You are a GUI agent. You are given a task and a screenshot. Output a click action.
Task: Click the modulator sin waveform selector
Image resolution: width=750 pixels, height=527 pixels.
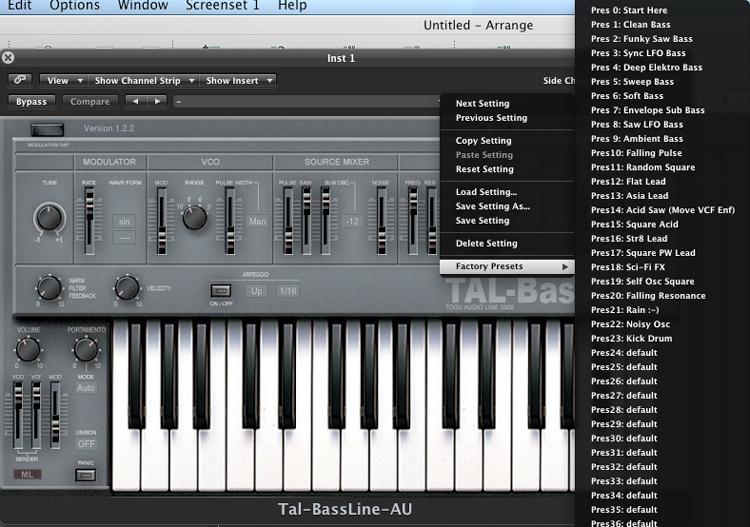coord(124,221)
